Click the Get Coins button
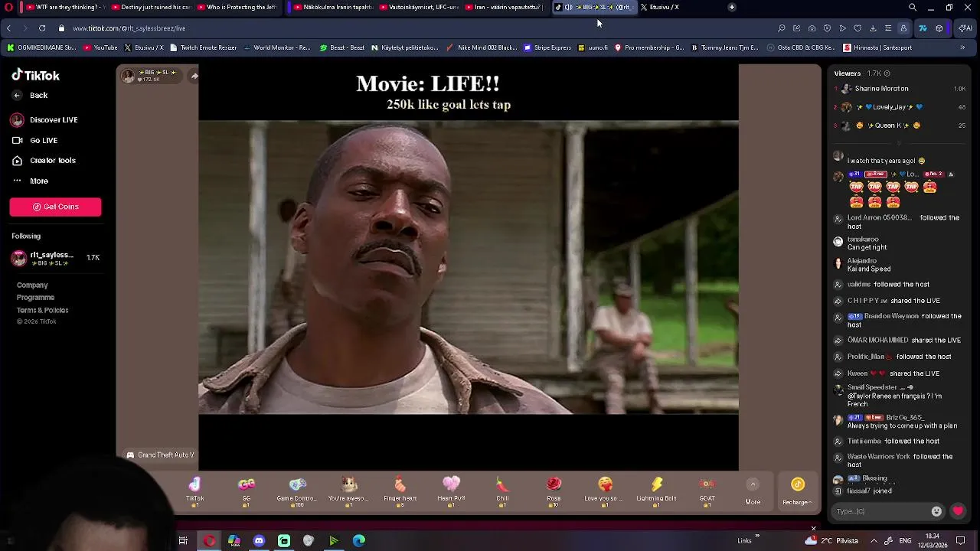Screen dimensions: 980x551 (55, 207)
